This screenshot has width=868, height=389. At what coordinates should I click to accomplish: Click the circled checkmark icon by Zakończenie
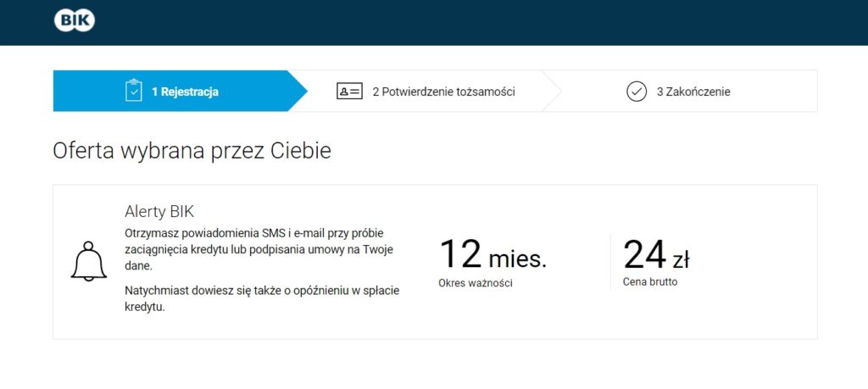click(637, 92)
